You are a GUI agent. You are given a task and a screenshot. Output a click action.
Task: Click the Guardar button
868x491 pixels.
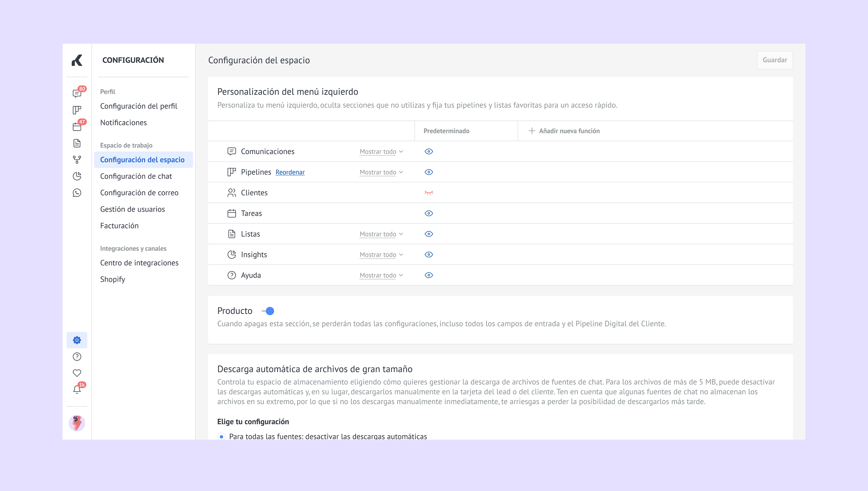774,60
